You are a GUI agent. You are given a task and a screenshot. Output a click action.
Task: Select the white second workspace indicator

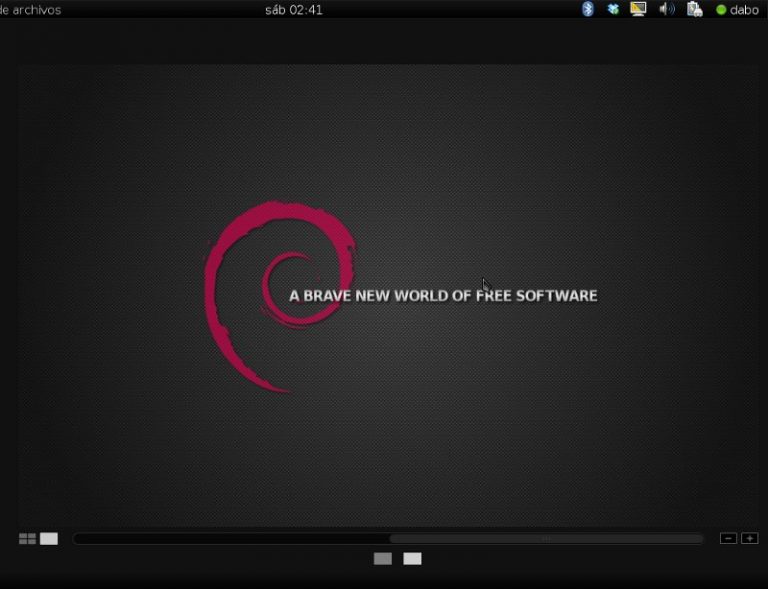click(x=412, y=559)
